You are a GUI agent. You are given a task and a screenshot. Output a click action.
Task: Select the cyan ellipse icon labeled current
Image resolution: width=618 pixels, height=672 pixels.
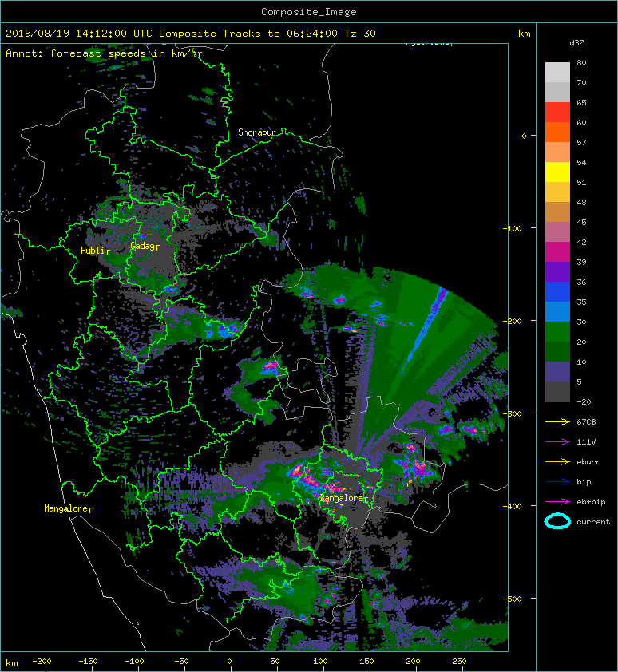pos(557,522)
